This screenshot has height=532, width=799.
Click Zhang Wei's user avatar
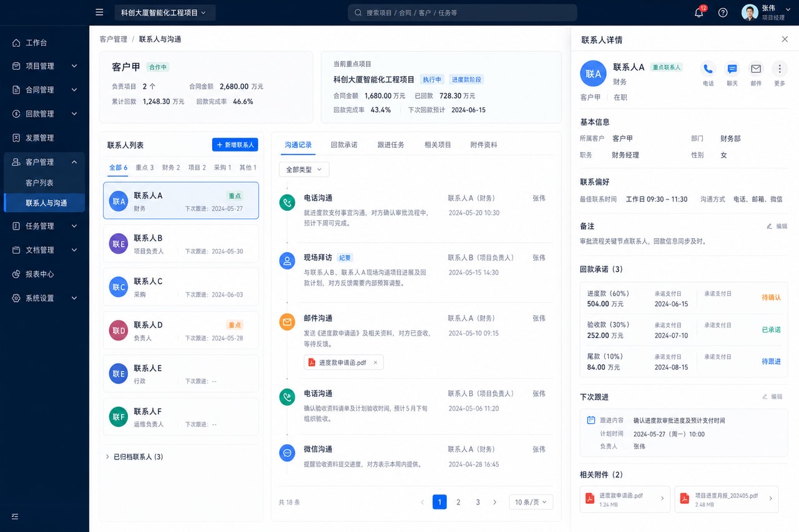coord(750,12)
